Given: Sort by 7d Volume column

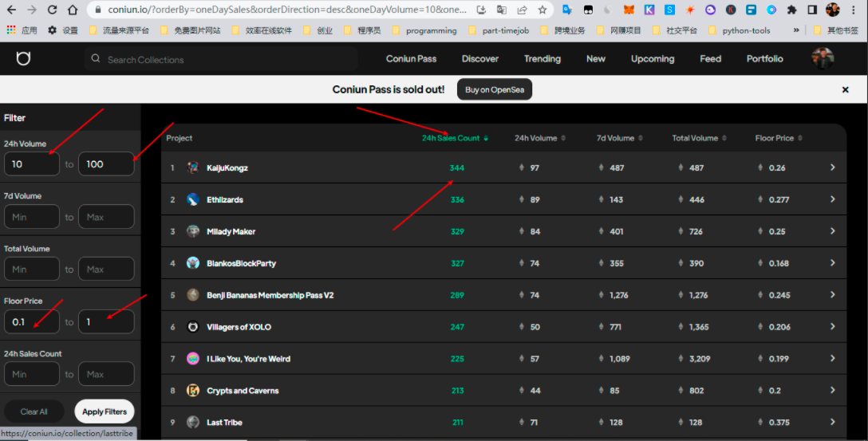Looking at the screenshot, I should click(618, 138).
